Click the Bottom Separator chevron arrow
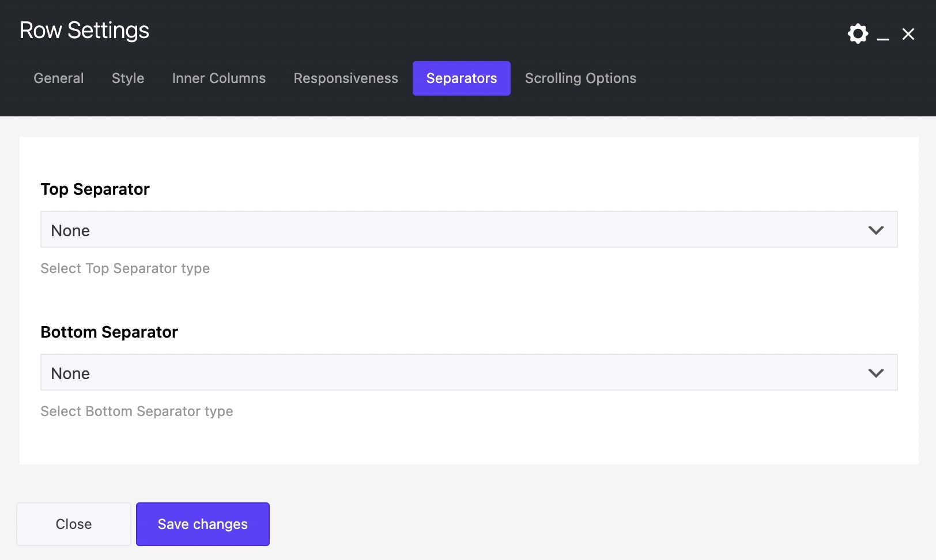Image resolution: width=936 pixels, height=560 pixels. [x=875, y=373]
